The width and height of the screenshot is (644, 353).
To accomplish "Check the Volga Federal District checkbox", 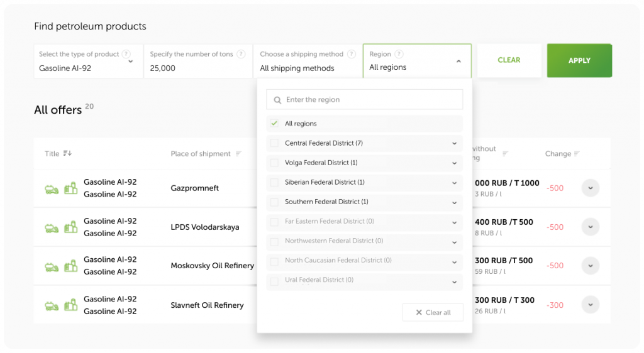I will point(274,163).
